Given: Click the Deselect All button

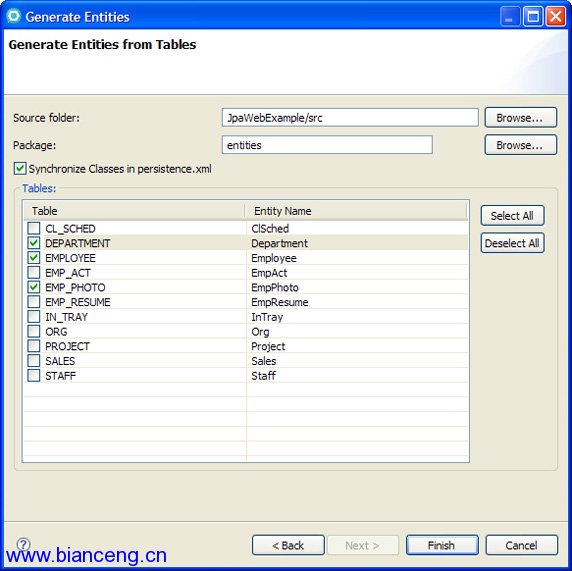Looking at the screenshot, I should 512,243.
